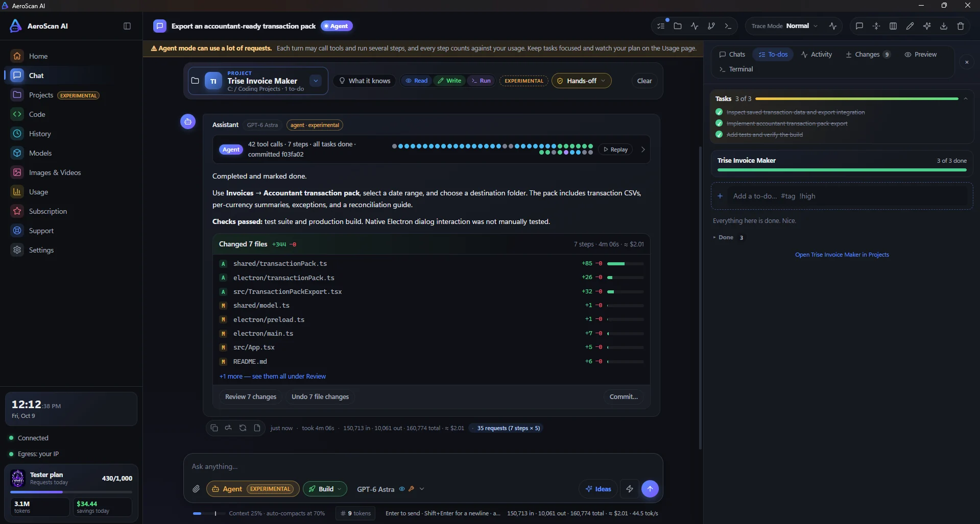This screenshot has height=524, width=980.
Task: Expand the Done 3 section
Action: pyautogui.click(x=728, y=237)
